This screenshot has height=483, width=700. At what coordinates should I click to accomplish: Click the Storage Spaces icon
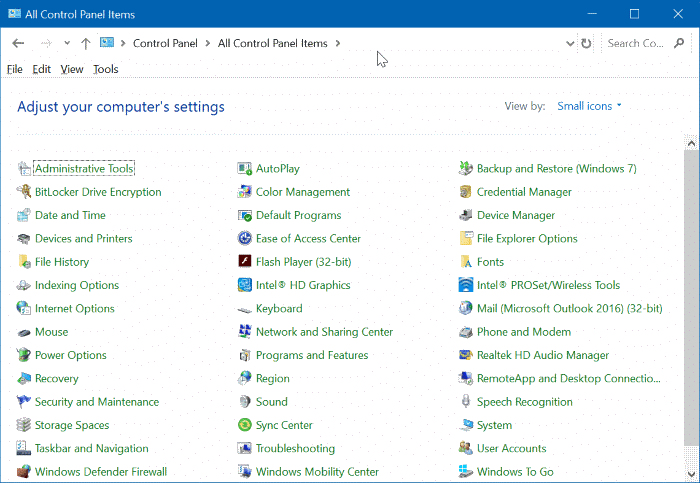coord(24,425)
